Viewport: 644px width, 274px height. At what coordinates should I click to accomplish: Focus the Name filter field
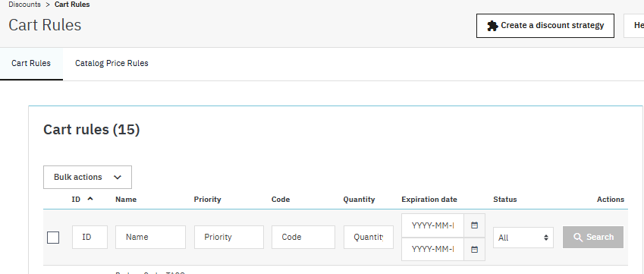pyautogui.click(x=150, y=237)
